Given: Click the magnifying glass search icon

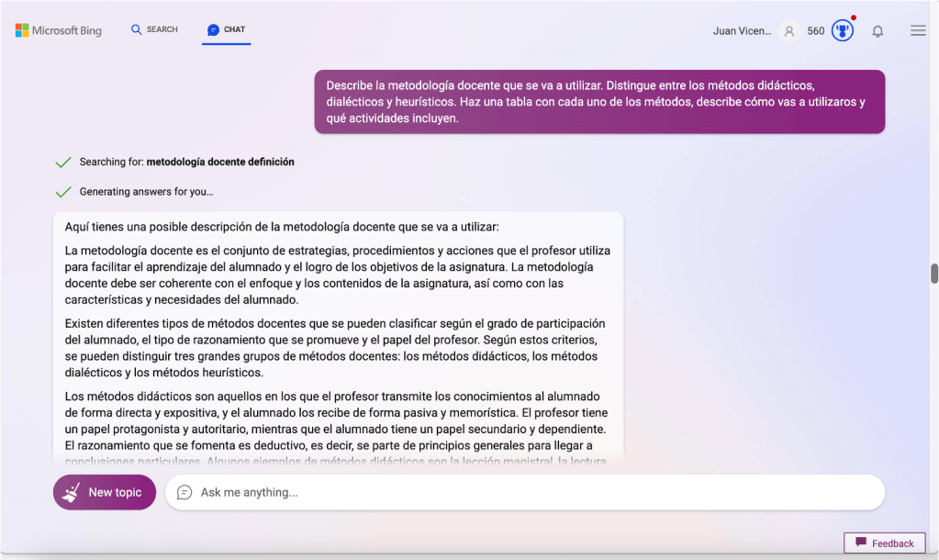Looking at the screenshot, I should pyautogui.click(x=137, y=29).
